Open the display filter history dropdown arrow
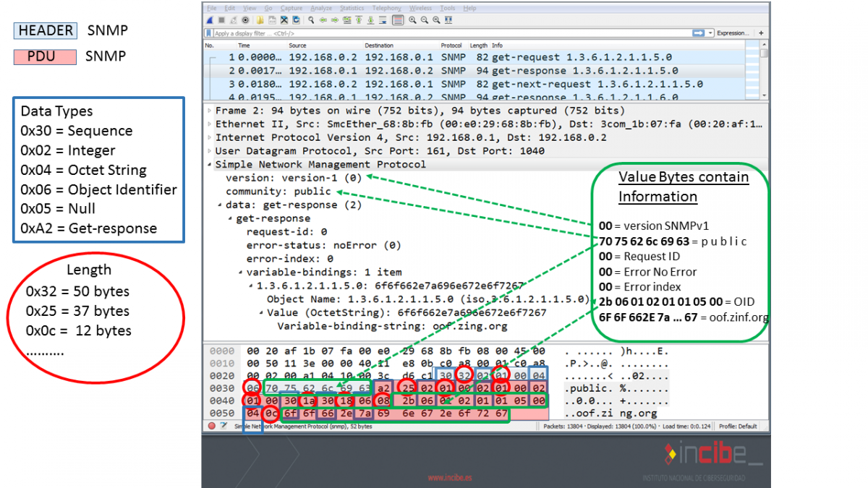 coord(711,33)
